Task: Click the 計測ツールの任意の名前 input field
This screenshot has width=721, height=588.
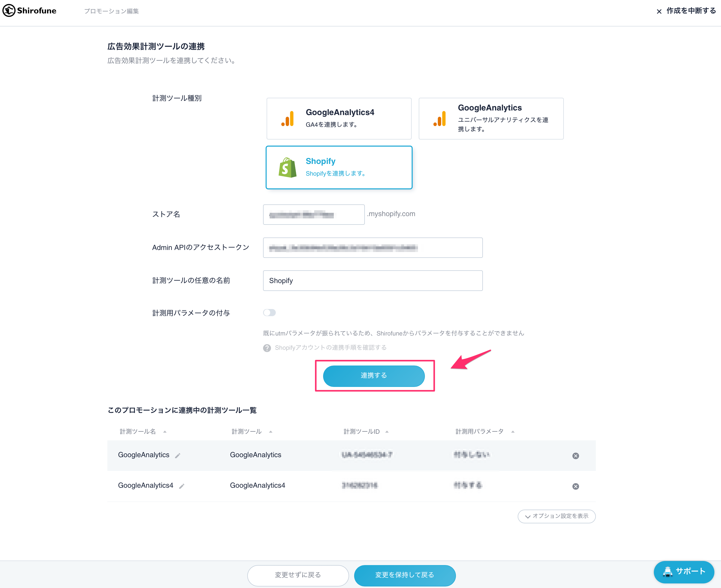Action: click(373, 281)
